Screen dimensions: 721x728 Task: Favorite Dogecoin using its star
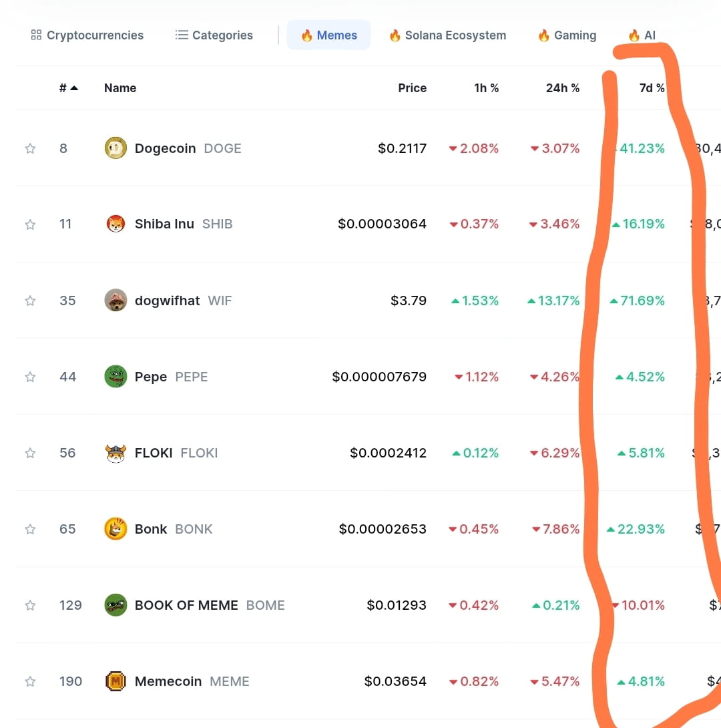point(30,148)
